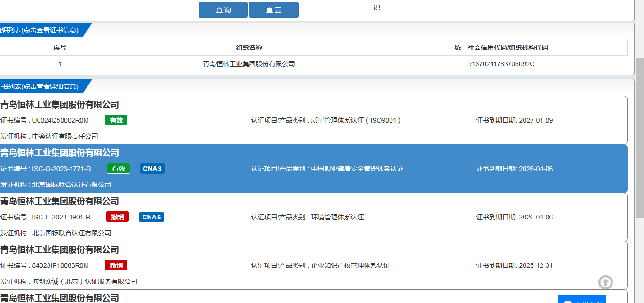Open certificate ISC-O-2023-1771-R details
The image size is (644, 303).
(313, 169)
